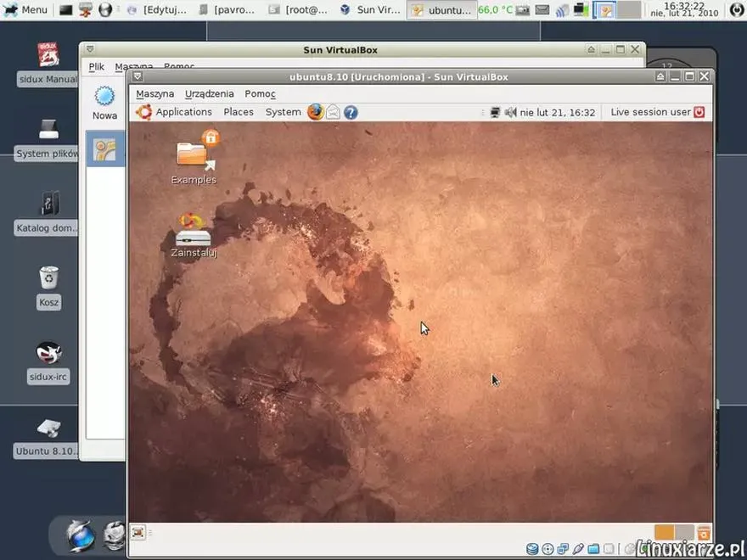Click the mail envelope tray icon on host panel
Viewport: 747px width, 560px height.
[542, 9]
